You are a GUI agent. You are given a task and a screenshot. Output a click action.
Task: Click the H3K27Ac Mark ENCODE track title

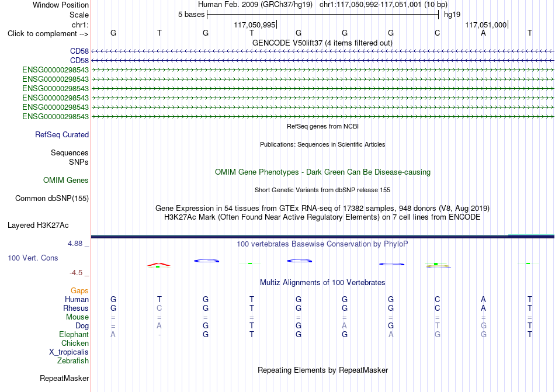coord(322,217)
